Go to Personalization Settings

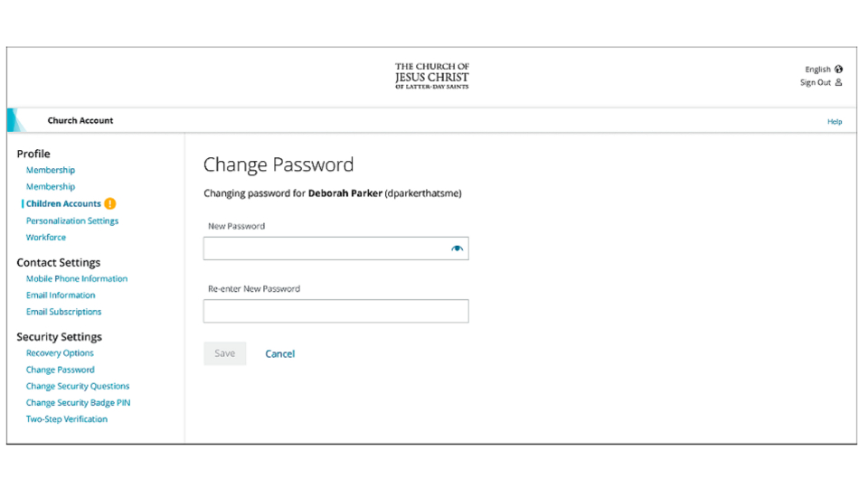point(72,221)
